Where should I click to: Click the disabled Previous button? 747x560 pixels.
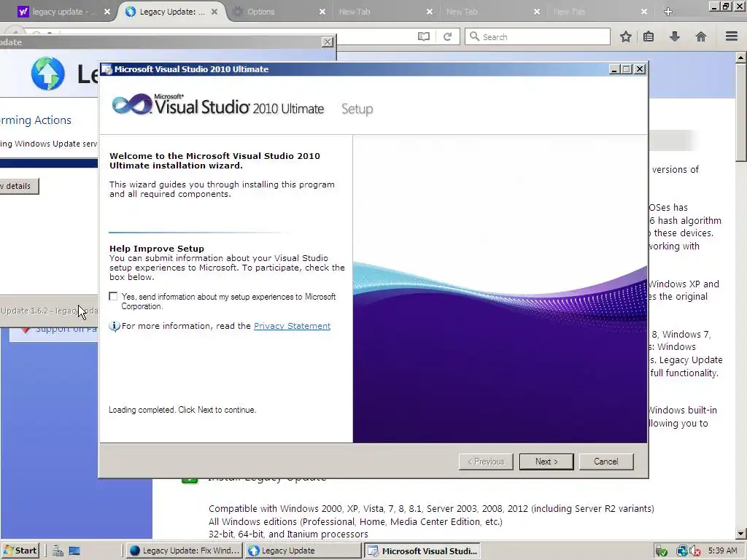tap(486, 462)
